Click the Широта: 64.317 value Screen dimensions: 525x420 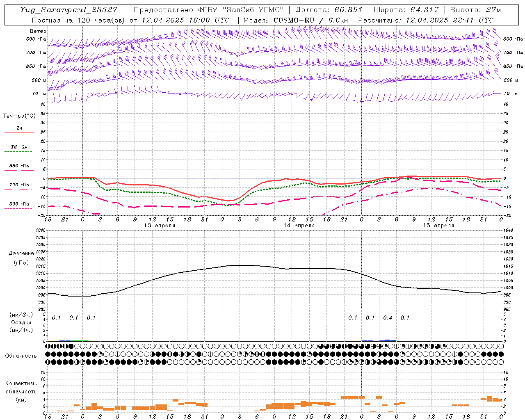[406, 10]
